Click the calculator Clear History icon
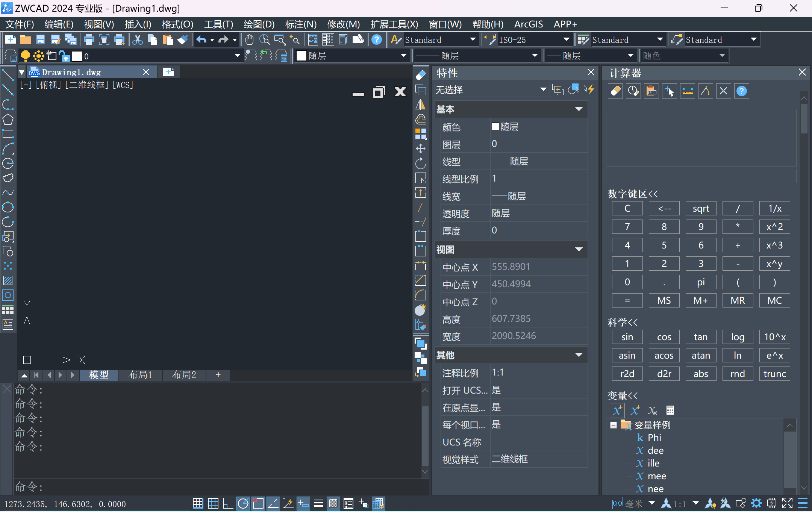 633,91
